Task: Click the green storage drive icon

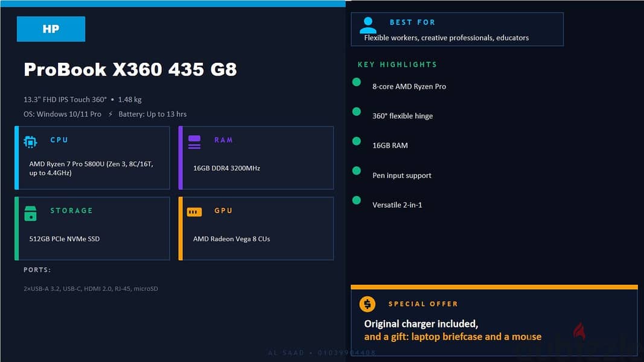Action: tap(30, 214)
